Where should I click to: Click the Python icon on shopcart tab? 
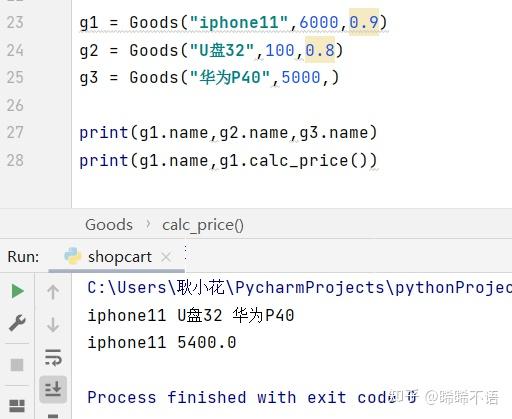point(73,256)
